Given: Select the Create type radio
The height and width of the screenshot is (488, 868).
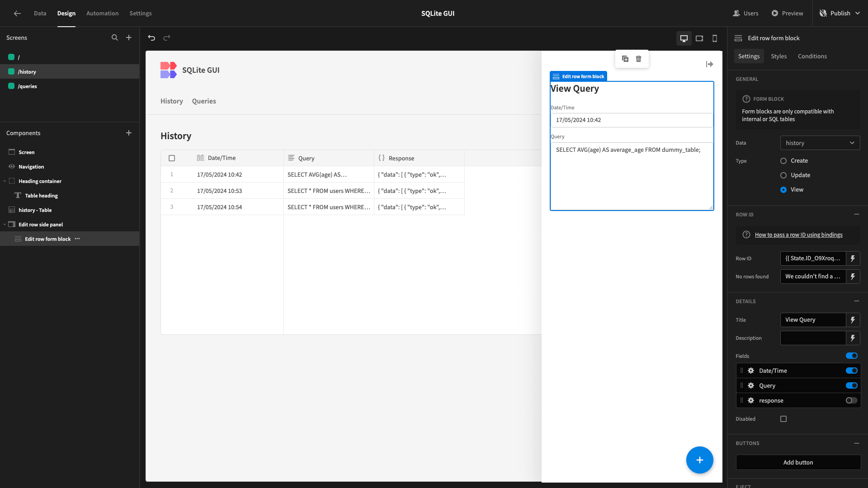Looking at the screenshot, I should [783, 161].
